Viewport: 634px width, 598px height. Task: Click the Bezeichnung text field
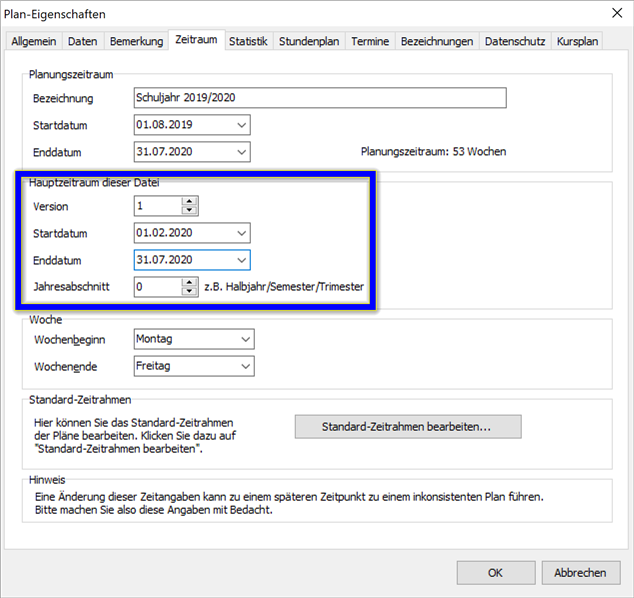(319, 98)
